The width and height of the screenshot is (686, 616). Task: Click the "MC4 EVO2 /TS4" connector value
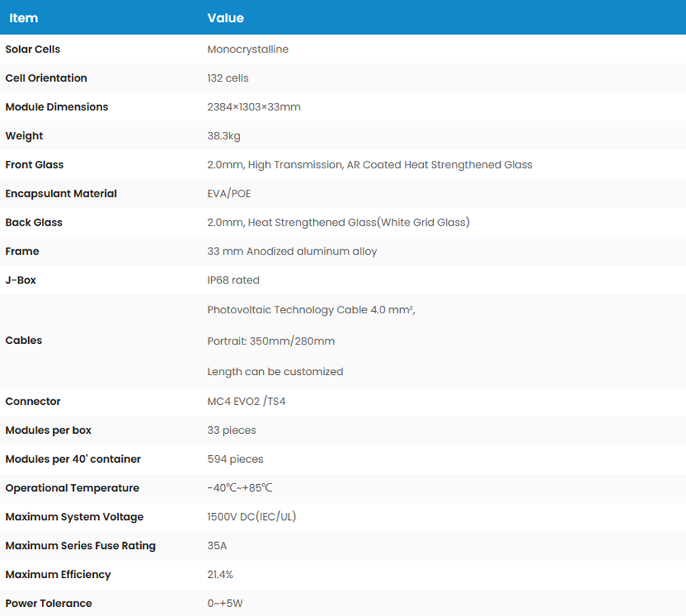coord(246,402)
